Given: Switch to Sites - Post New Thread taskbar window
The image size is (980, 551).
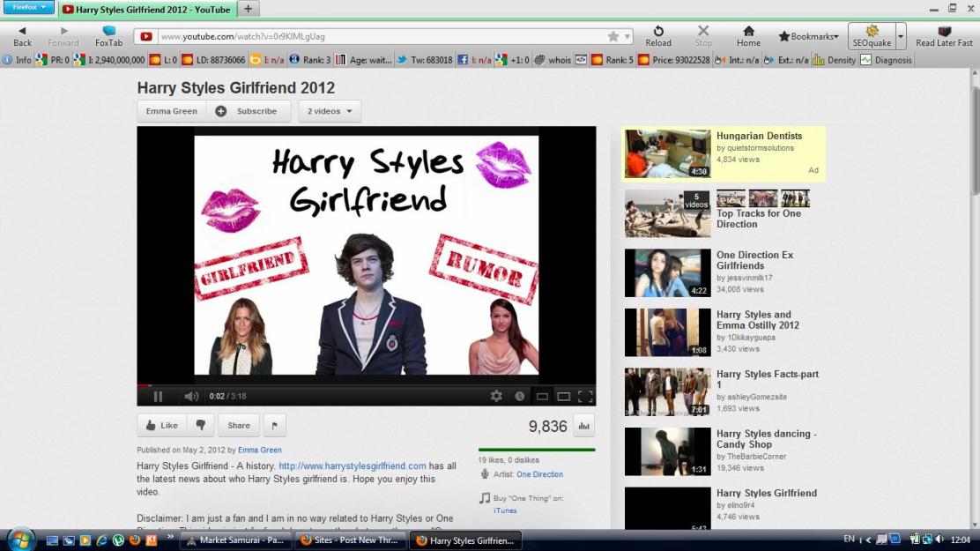Looking at the screenshot, I should 349,540.
